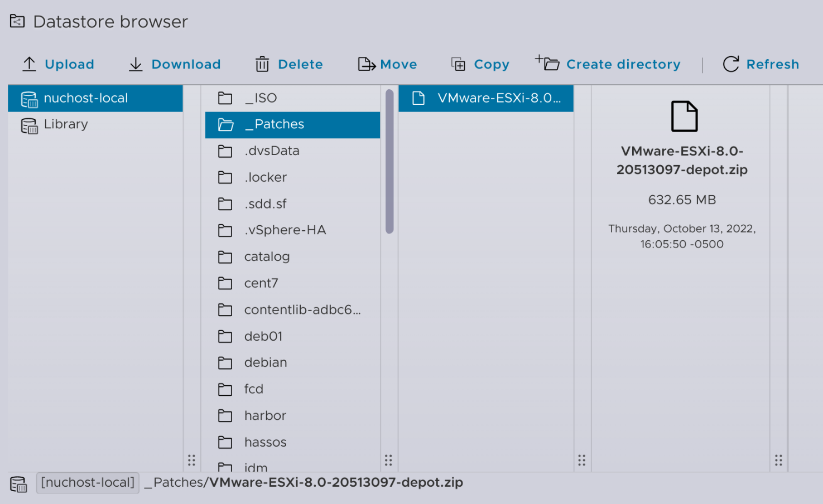
Task: Click the Create directory folder-plus icon
Action: coord(547,62)
